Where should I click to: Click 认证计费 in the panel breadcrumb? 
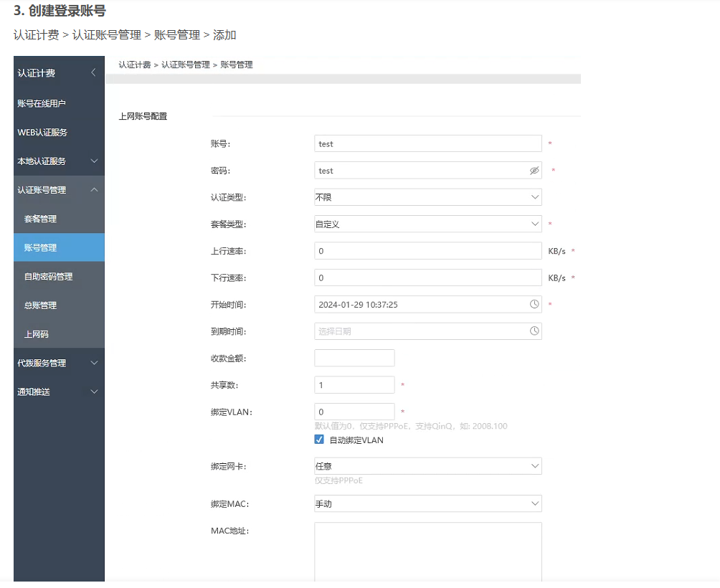[x=135, y=65]
